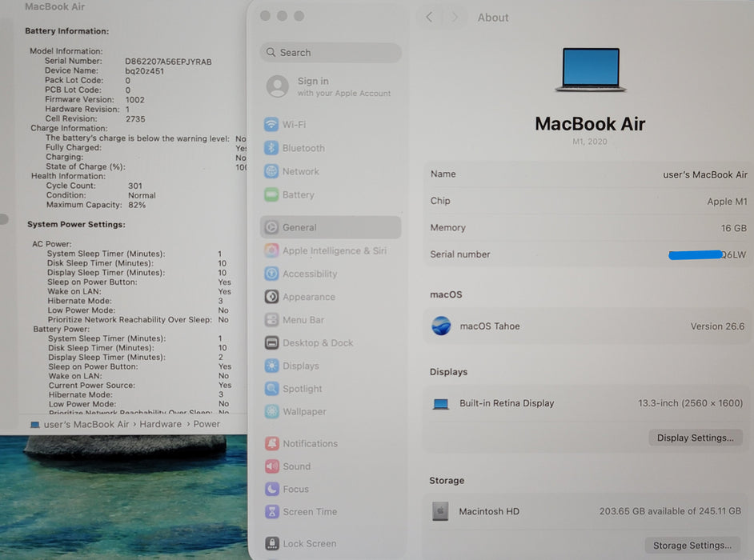The height and width of the screenshot is (560, 754).
Task: Click the Battery Information heading
Action: (67, 31)
